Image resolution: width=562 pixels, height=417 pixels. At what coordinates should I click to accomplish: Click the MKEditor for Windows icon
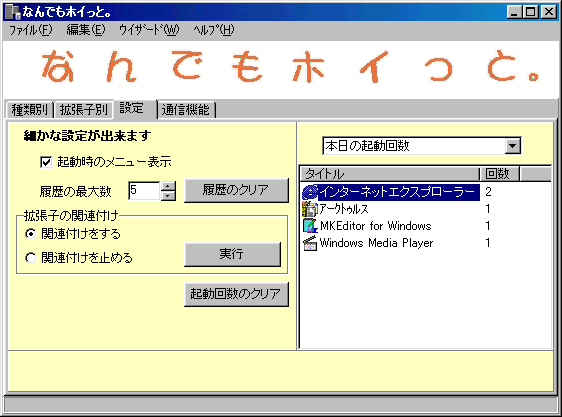pyautogui.click(x=310, y=226)
